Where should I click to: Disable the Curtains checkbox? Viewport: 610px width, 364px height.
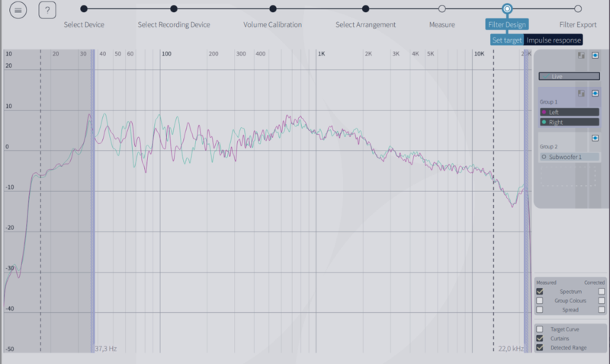tap(540, 338)
